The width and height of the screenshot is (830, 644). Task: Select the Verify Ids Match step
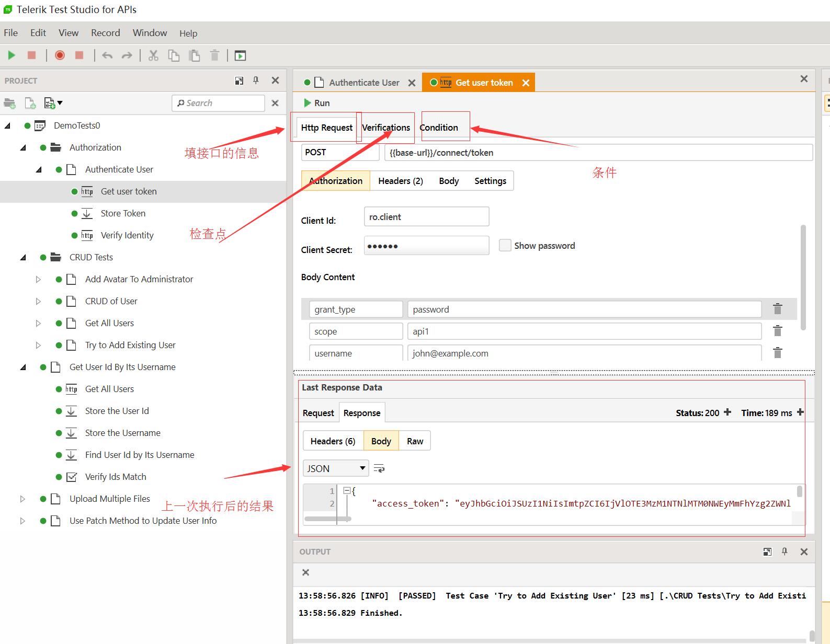coord(116,477)
